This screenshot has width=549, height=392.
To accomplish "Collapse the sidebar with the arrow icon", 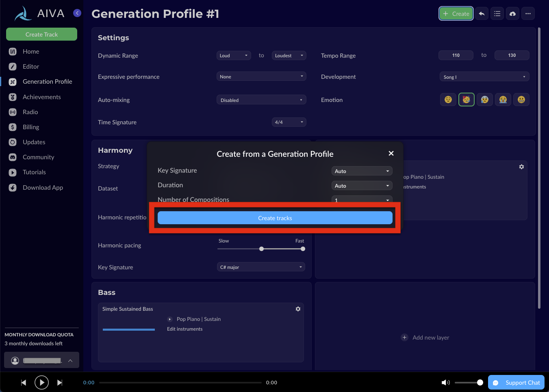I will click(x=77, y=13).
